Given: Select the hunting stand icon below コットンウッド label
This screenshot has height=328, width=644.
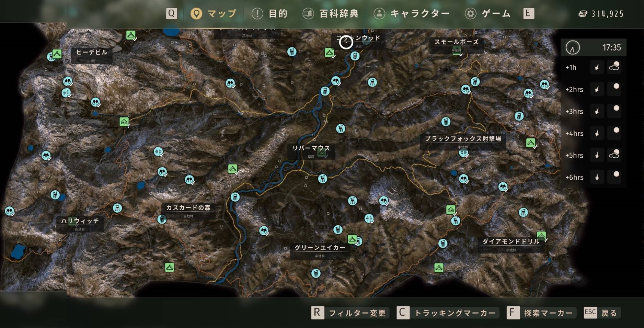Looking at the screenshot, I should (355, 56).
